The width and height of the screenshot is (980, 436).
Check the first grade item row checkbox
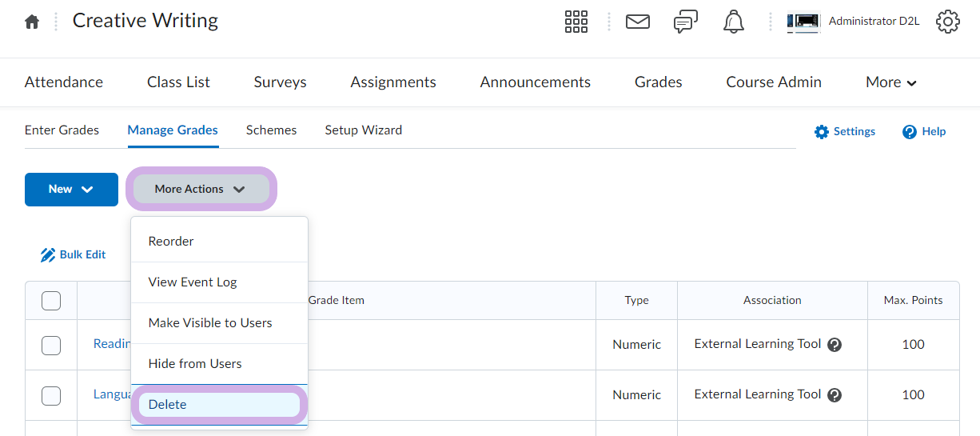[51, 345]
